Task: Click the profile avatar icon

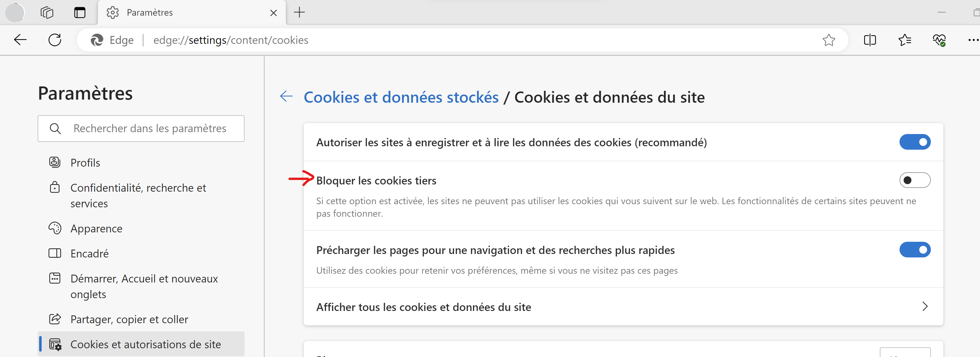Action: click(x=15, y=13)
